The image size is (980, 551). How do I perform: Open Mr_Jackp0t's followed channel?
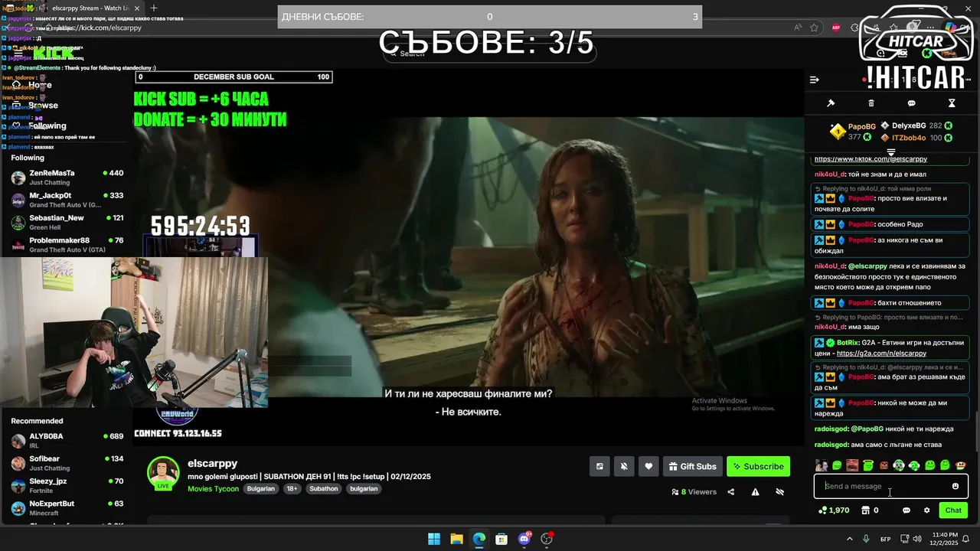click(x=67, y=201)
